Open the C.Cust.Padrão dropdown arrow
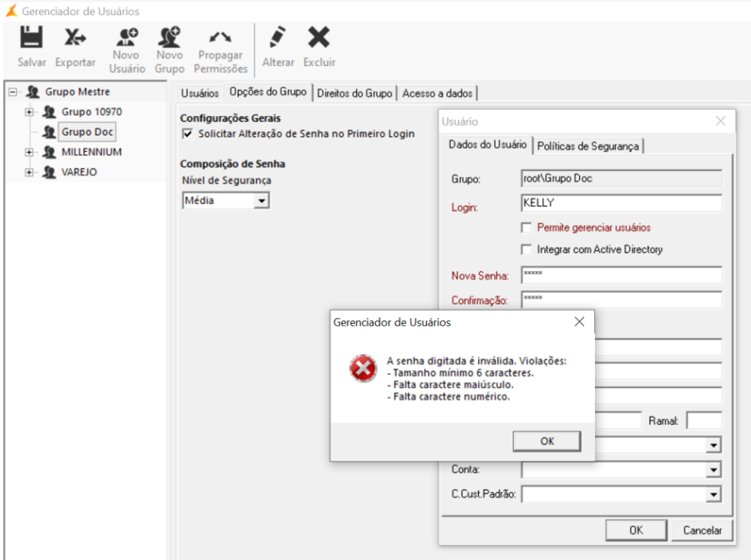This screenshot has width=751, height=560. [713, 494]
